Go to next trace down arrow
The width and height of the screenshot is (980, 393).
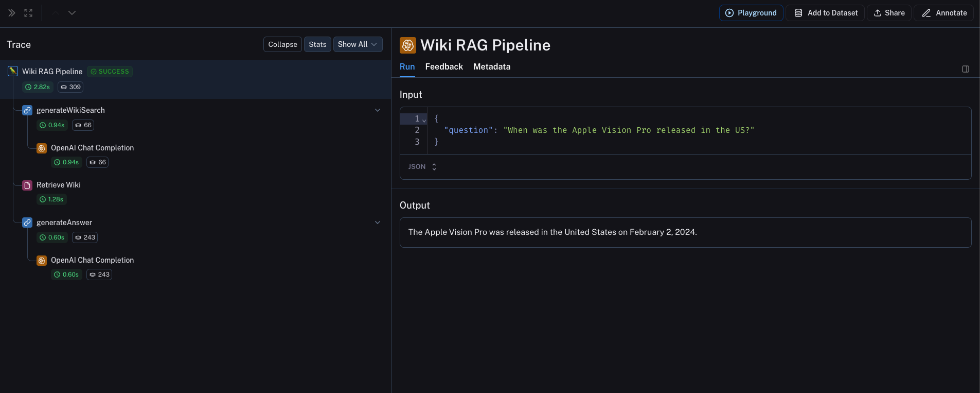tap(72, 13)
